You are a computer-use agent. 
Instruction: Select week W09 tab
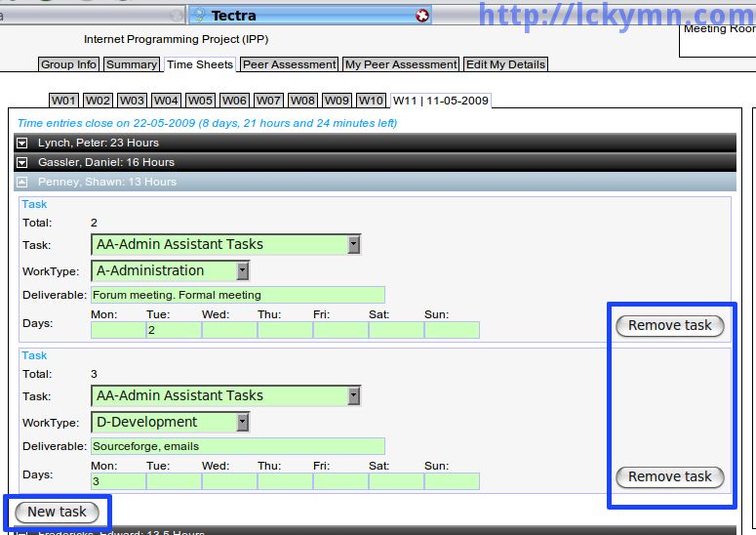pyautogui.click(x=337, y=101)
